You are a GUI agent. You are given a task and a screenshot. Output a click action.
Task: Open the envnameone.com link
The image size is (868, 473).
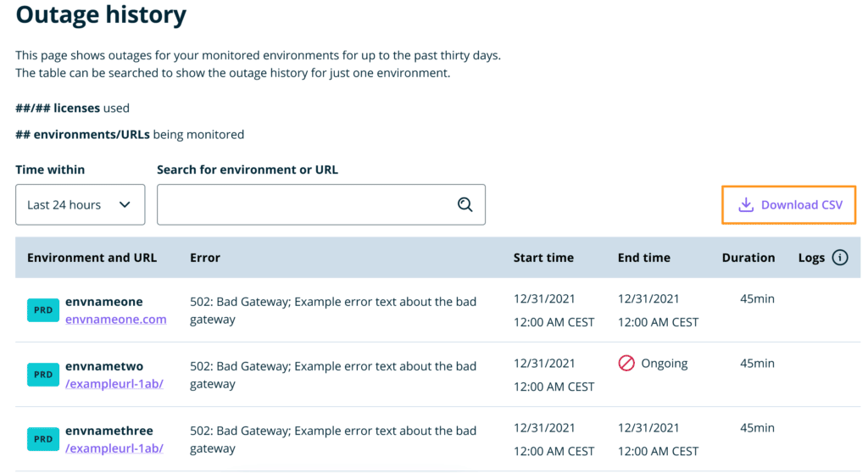point(115,320)
